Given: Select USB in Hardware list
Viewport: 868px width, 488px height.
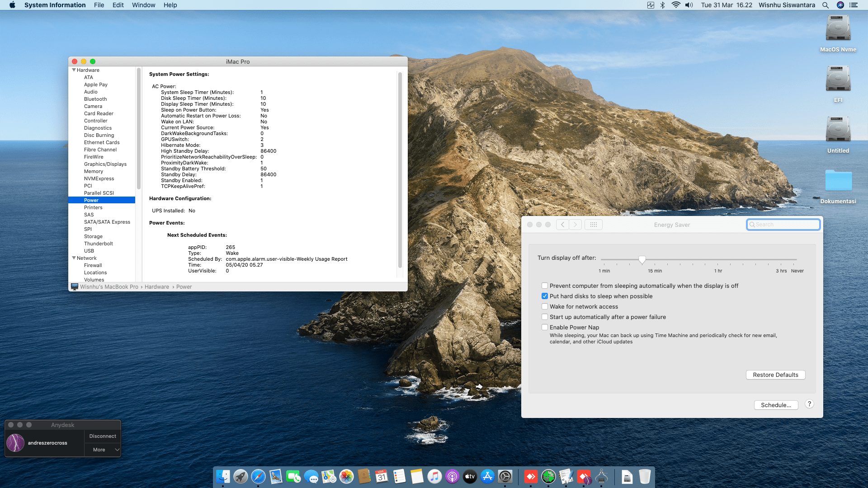Looking at the screenshot, I should 89,251.
